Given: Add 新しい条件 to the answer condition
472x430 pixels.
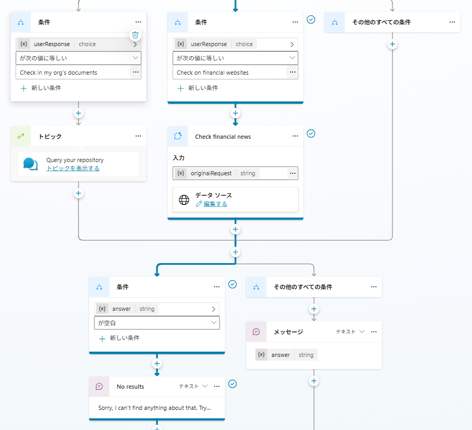Looking at the screenshot, I should click(x=119, y=338).
